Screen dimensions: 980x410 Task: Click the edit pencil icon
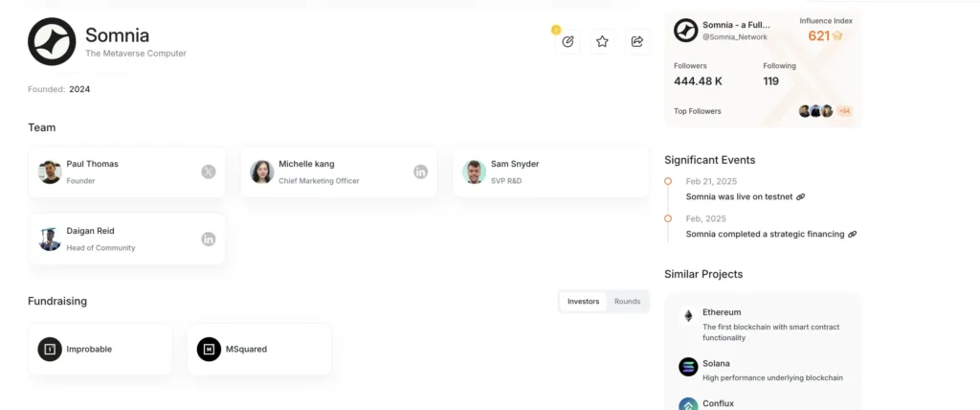click(568, 41)
